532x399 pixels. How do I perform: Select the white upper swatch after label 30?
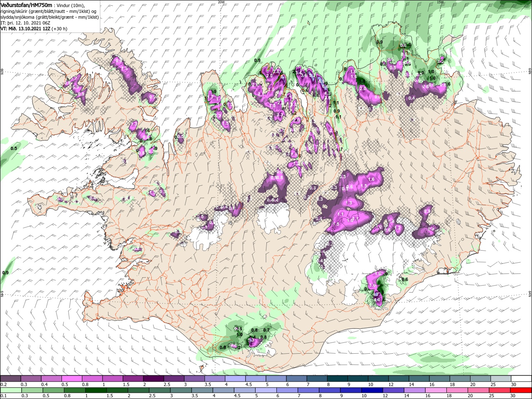[521, 379]
